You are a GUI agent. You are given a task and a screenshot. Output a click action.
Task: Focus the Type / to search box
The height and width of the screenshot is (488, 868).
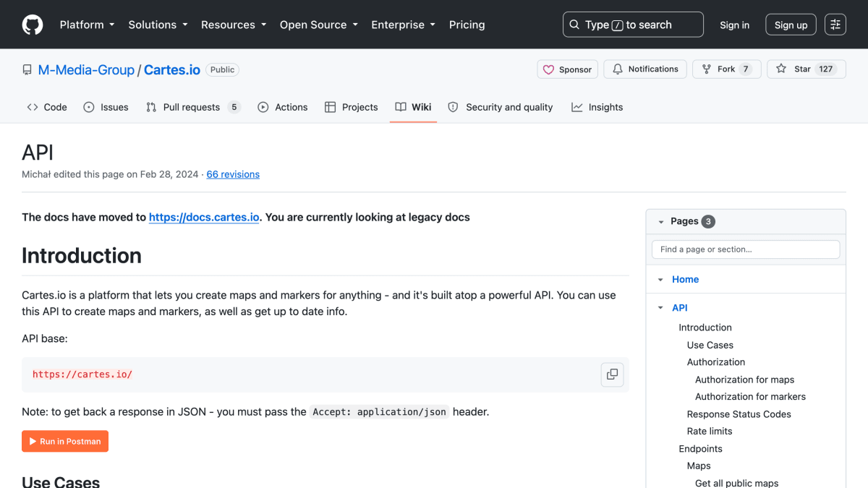pyautogui.click(x=633, y=25)
